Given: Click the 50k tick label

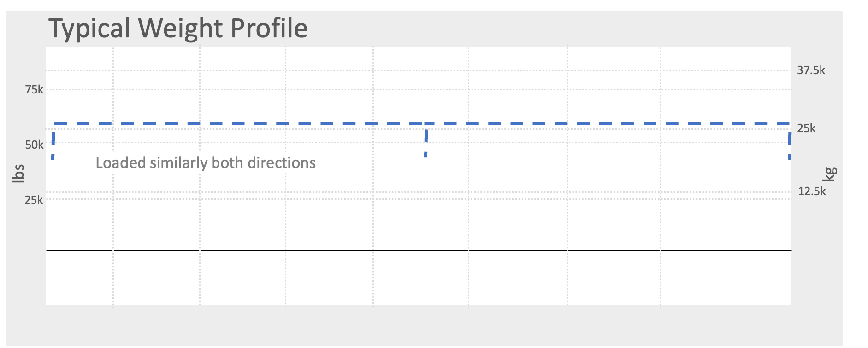Looking at the screenshot, I should click(x=34, y=145).
